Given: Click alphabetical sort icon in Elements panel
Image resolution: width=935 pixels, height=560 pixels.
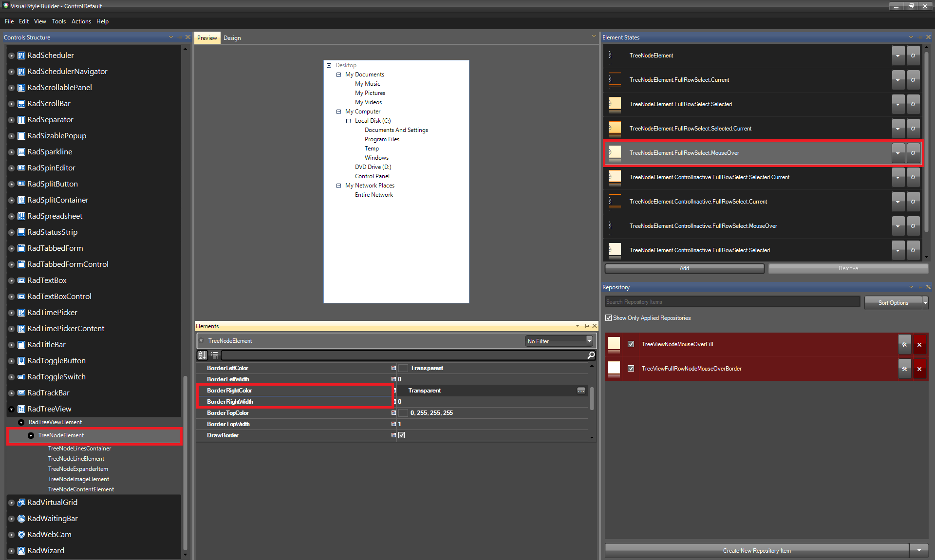Looking at the screenshot, I should coord(202,355).
